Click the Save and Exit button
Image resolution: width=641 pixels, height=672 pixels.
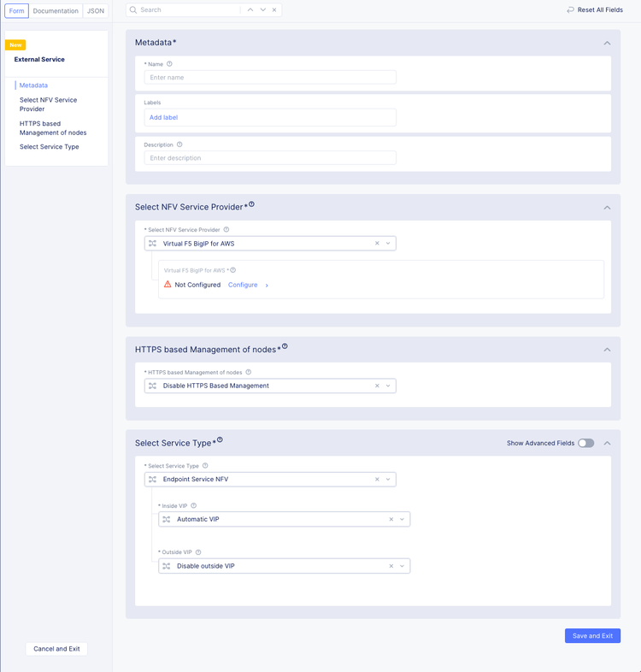pyautogui.click(x=592, y=636)
